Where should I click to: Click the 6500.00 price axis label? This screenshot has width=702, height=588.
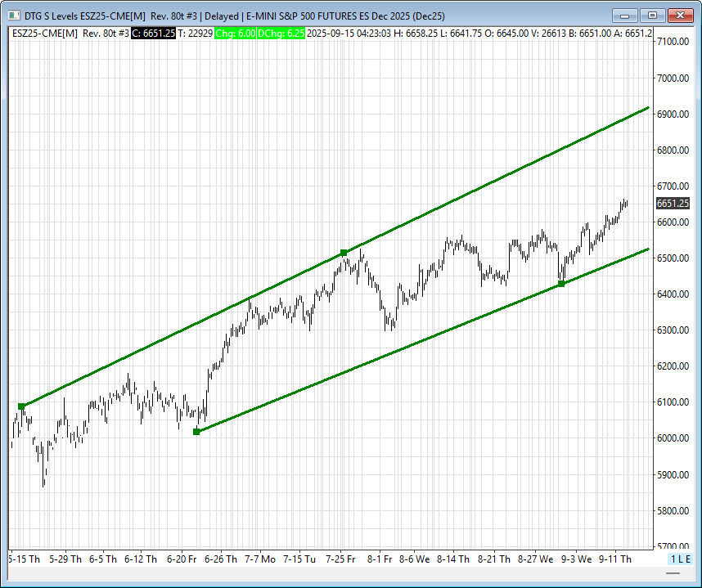coord(673,258)
